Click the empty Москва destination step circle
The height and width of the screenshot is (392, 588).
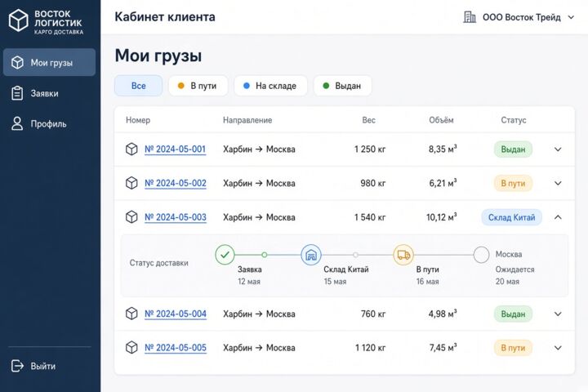tap(482, 255)
